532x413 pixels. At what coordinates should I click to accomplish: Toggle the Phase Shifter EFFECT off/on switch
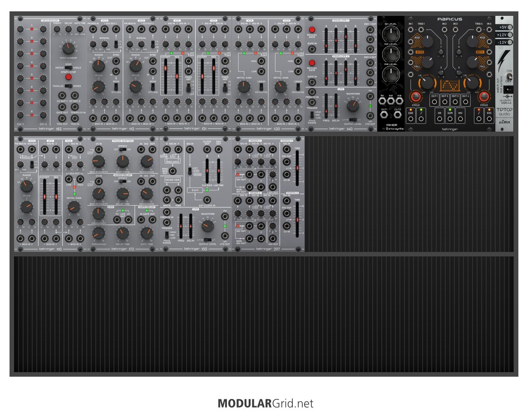click(123, 149)
